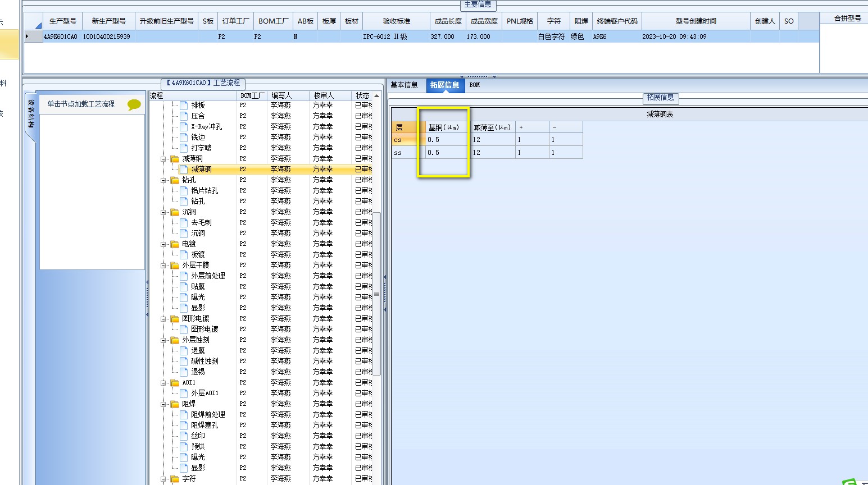Click the document icon for 打字唛
Screen dimensions: 868x485
point(184,148)
